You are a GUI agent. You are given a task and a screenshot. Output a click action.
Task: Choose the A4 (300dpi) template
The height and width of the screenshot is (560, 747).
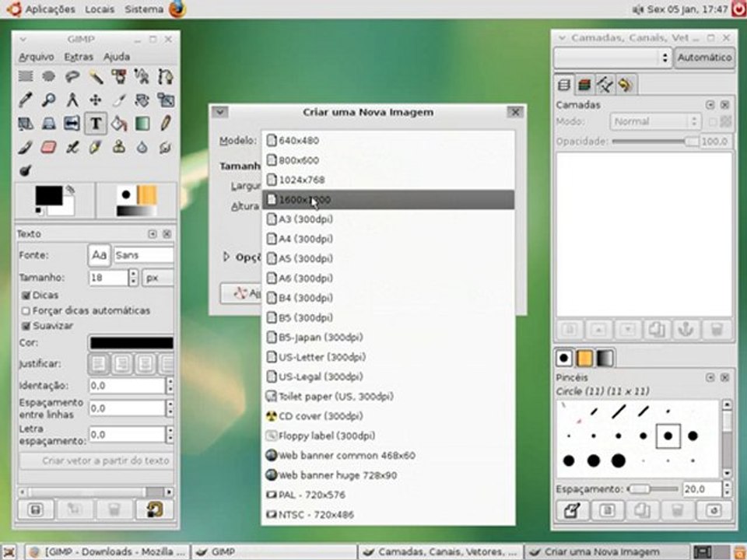(x=388, y=239)
